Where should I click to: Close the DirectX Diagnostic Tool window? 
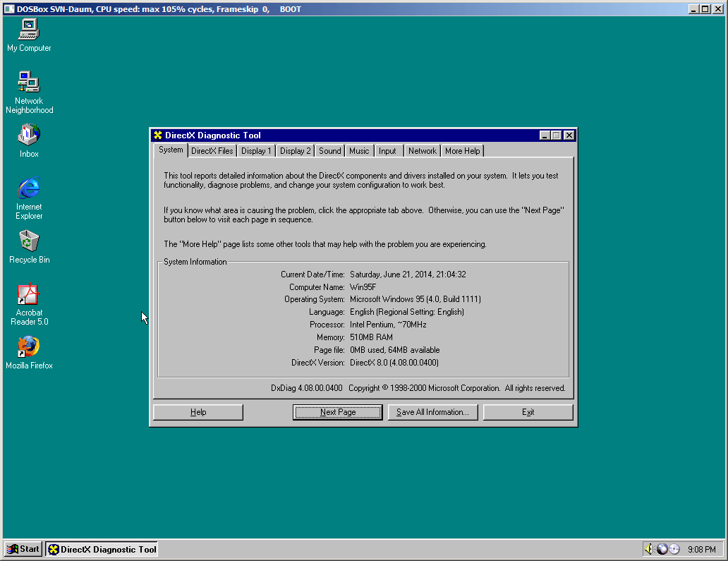coord(569,135)
